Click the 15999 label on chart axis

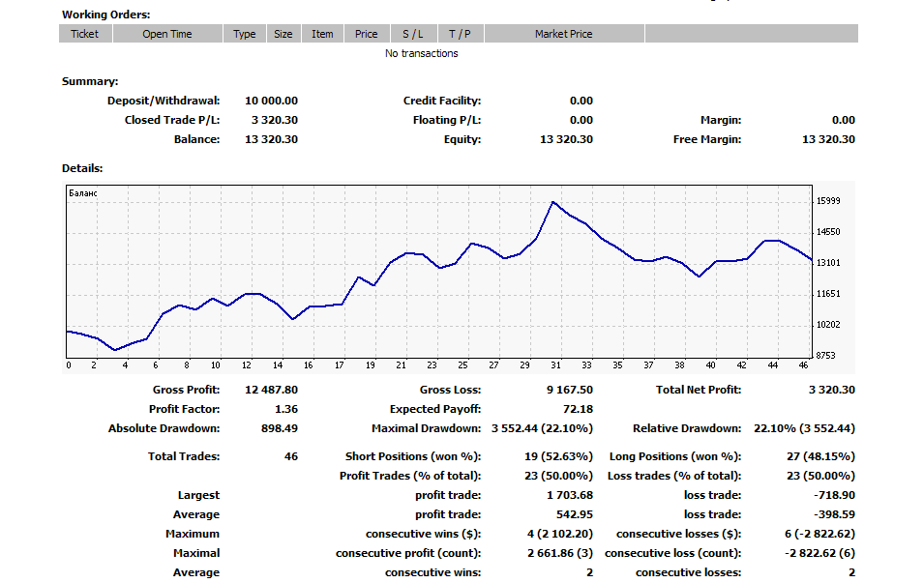coord(829,201)
